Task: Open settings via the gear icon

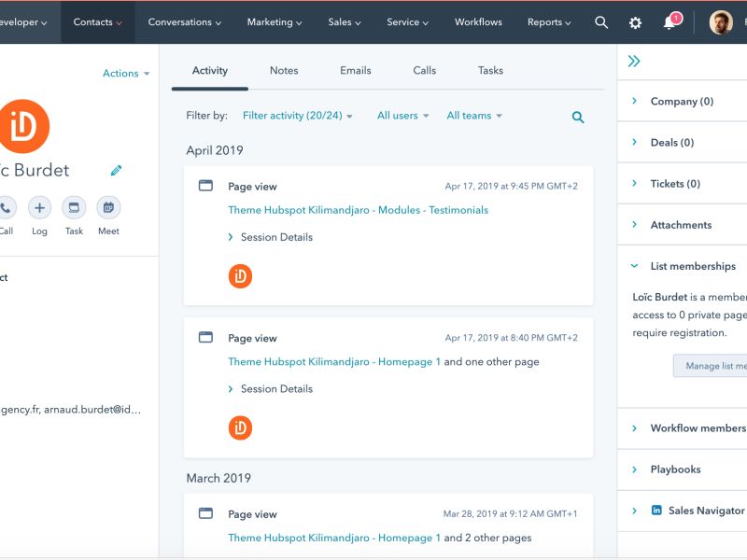Action: click(635, 22)
